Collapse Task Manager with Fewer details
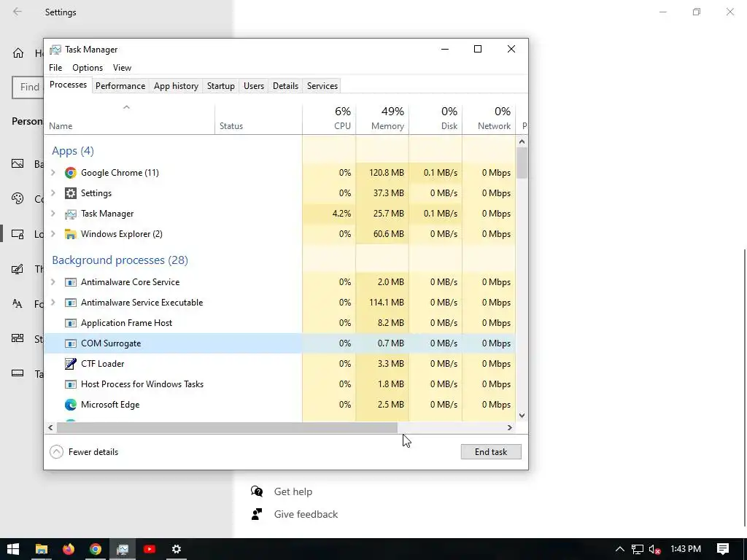 click(84, 452)
